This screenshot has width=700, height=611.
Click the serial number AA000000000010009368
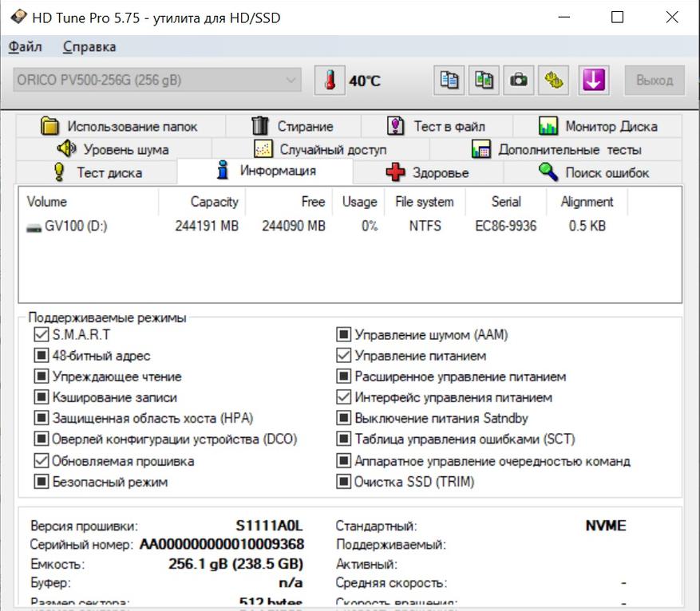(222, 545)
